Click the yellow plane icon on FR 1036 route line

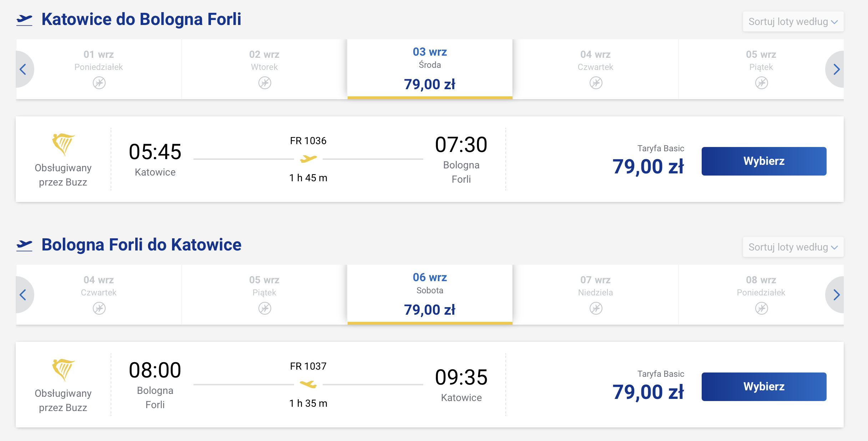coord(308,159)
